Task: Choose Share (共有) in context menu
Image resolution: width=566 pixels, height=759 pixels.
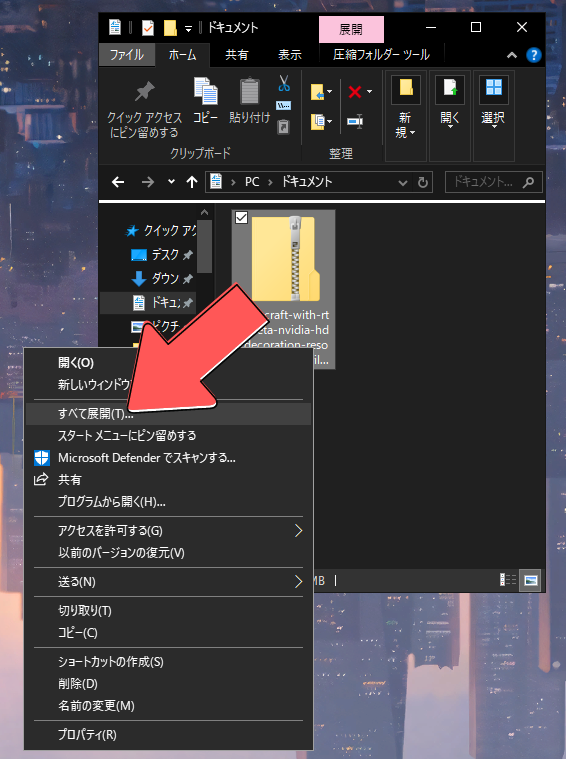Action: tap(168, 480)
